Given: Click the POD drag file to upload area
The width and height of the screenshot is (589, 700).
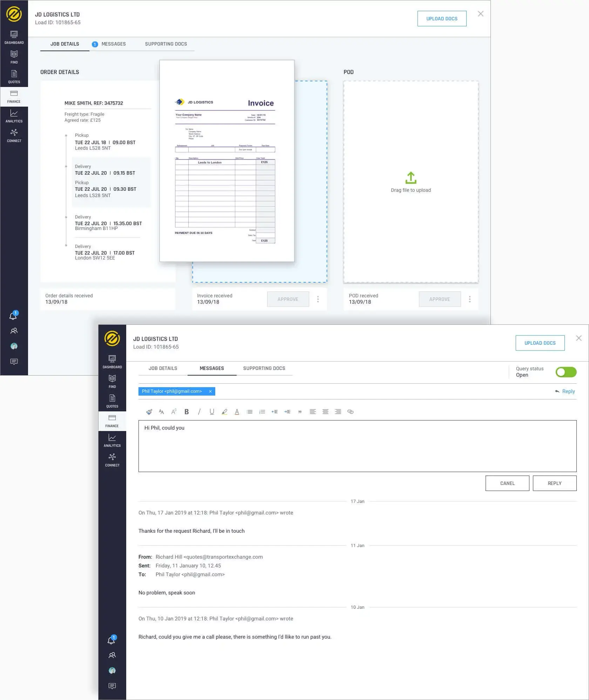Looking at the screenshot, I should coord(411,182).
